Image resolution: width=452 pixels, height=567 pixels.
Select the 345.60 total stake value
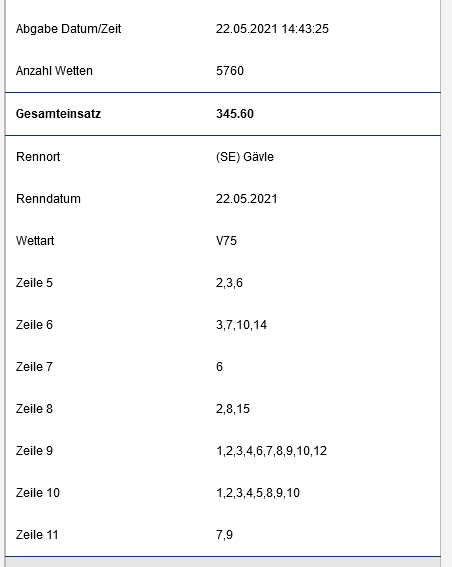point(235,114)
